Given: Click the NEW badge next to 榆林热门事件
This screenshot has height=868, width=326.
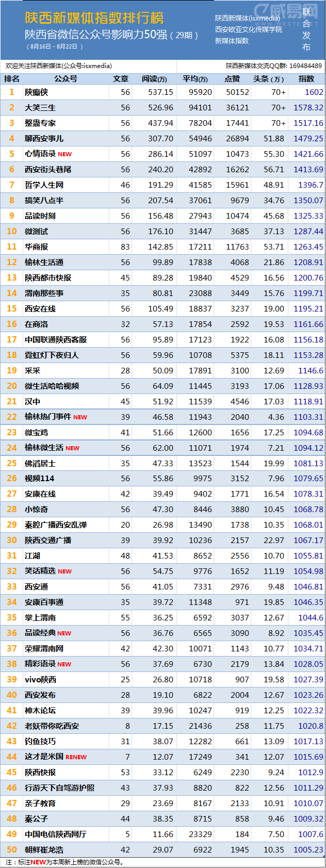Looking at the screenshot, I should 80,417.
